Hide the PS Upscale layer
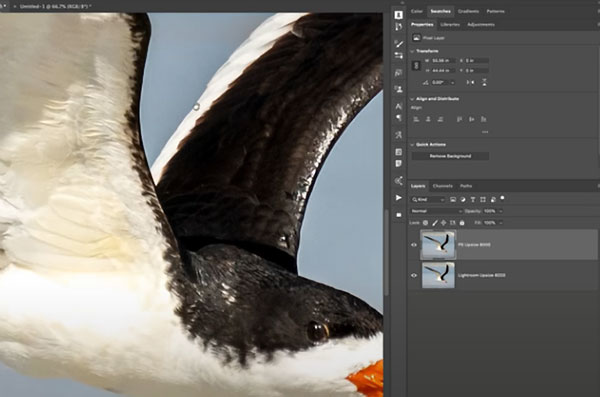This screenshot has width=600, height=397. (414, 245)
